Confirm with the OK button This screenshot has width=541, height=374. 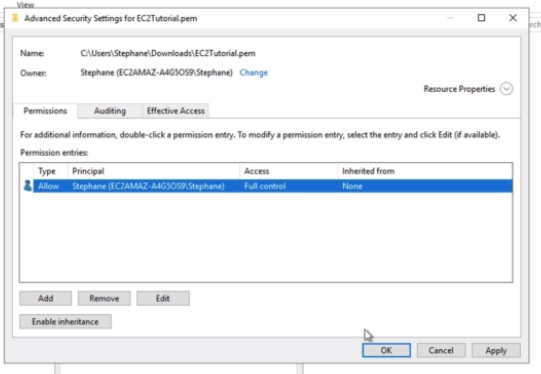(x=386, y=350)
